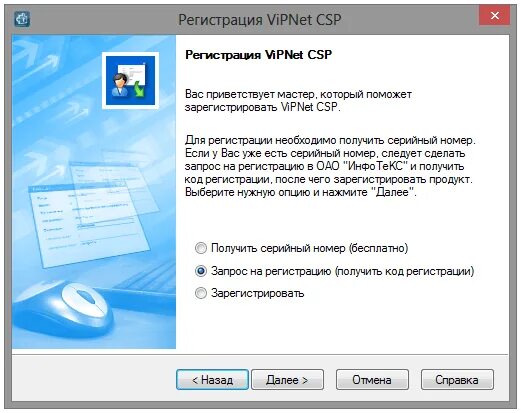Go back with the '< Назад' button
The height and width of the screenshot is (413, 521).
coord(212,379)
